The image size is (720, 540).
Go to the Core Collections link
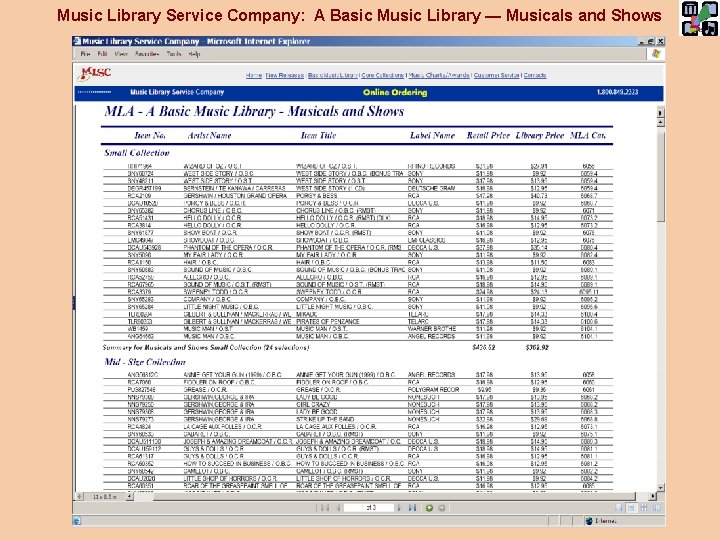[382, 75]
